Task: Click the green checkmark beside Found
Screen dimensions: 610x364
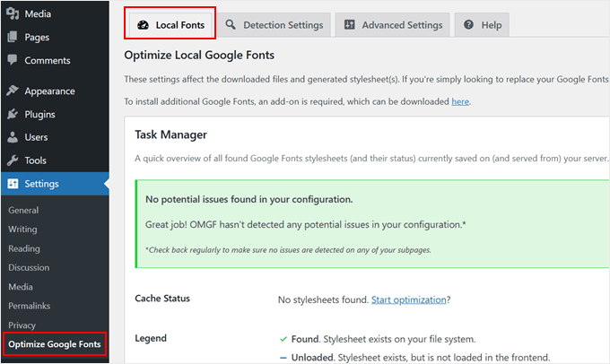Action: [x=283, y=339]
